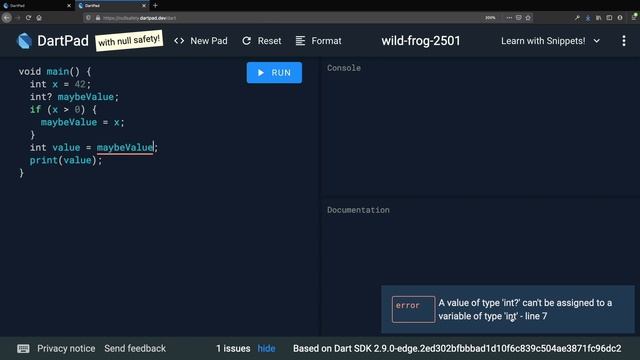
Task: Click the 'int x = 42;' code line
Action: point(60,84)
